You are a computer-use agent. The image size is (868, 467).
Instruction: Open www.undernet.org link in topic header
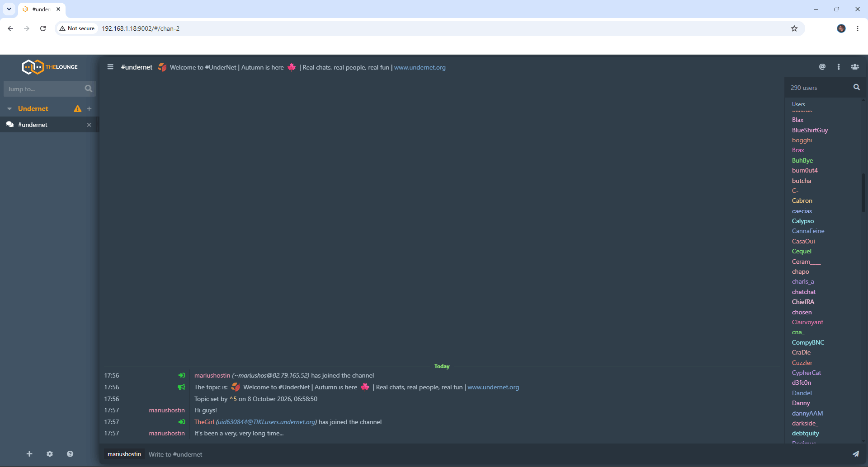pyautogui.click(x=420, y=67)
